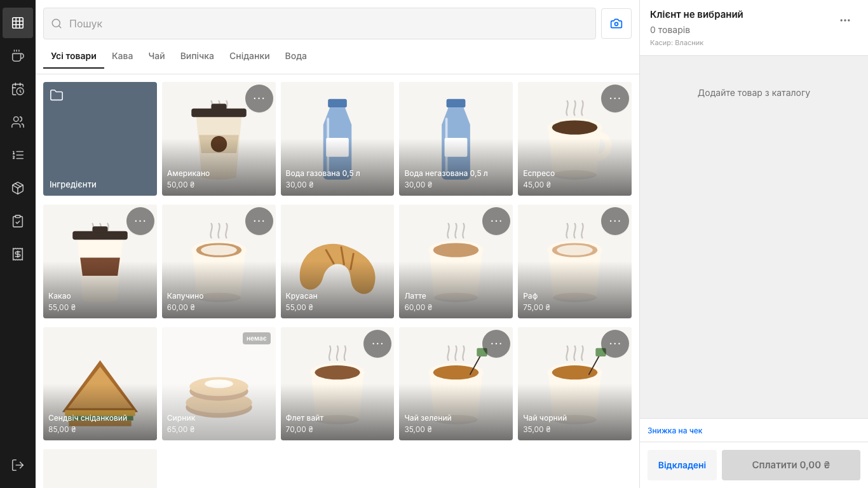
Task: Click the logout icon in sidebar
Action: pos(18,465)
